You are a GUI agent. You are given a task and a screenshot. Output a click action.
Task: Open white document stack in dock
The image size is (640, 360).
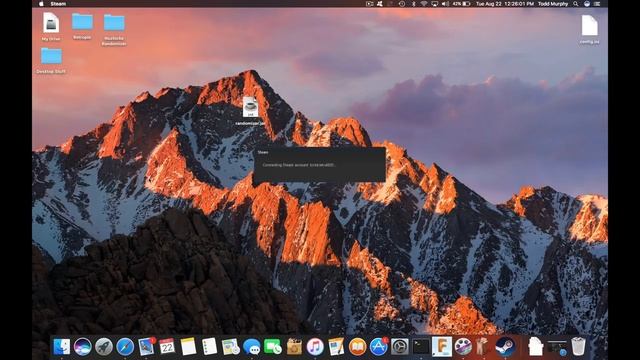[x=536, y=347]
